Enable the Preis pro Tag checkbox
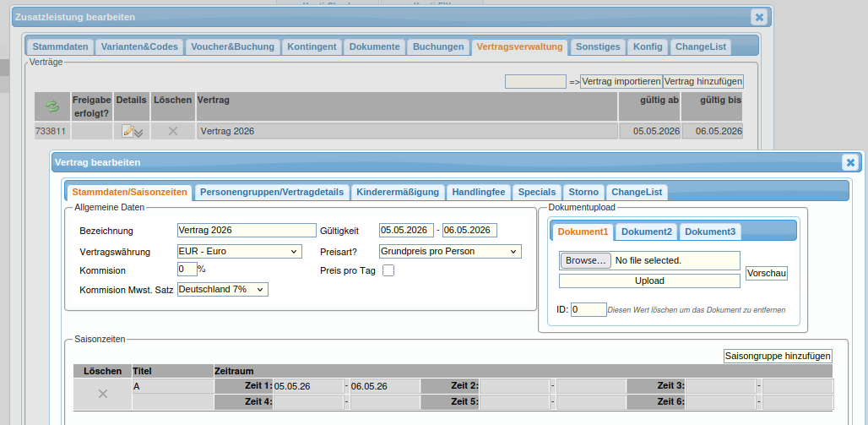The height and width of the screenshot is (425, 868). [388, 270]
